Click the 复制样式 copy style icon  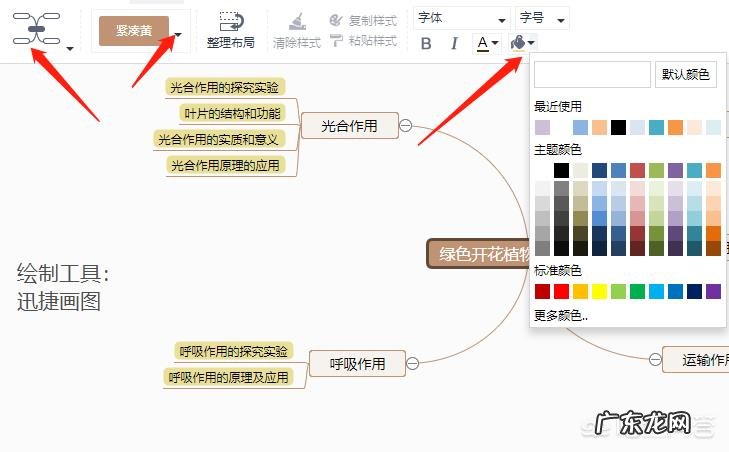click(335, 20)
